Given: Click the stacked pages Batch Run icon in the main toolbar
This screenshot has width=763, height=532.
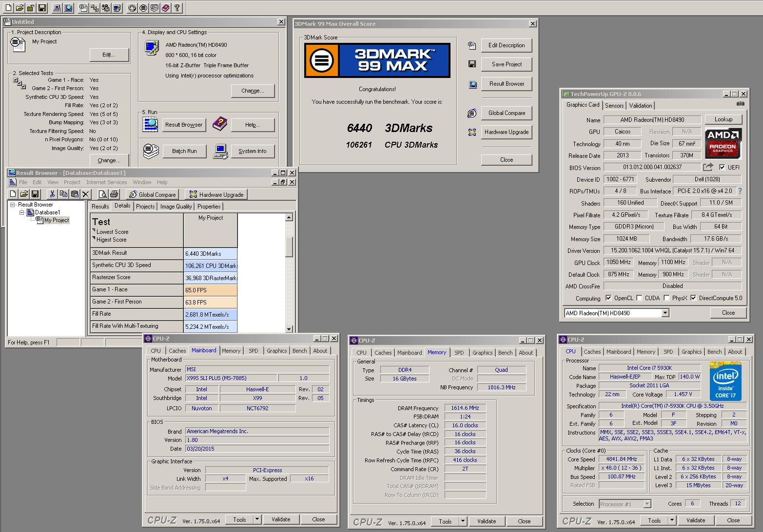Looking at the screenshot, I should (x=155, y=8).
